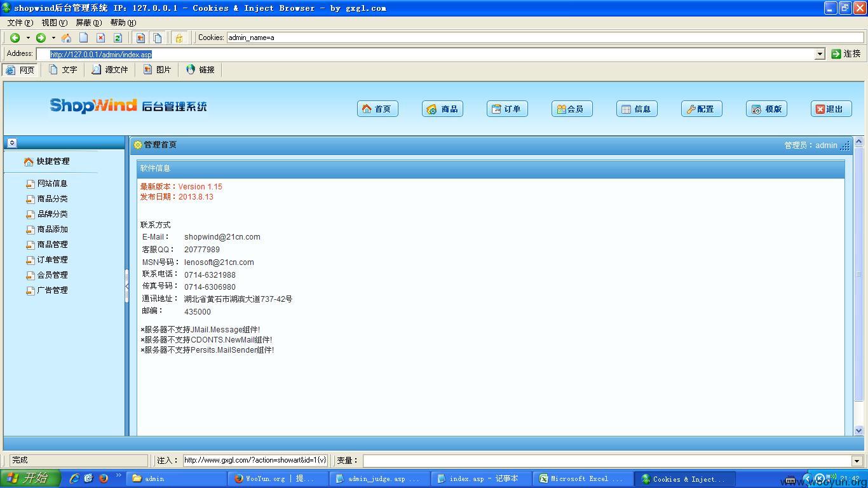The height and width of the screenshot is (488, 868).
Task: Open the 视图(V) menu
Action: [x=54, y=23]
